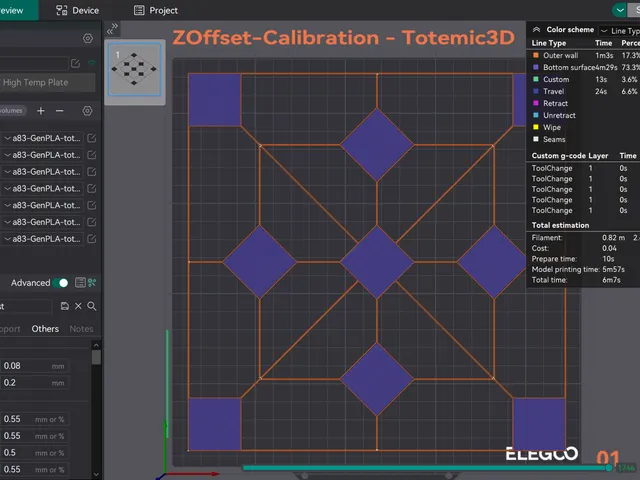Click the settings panel scrollbar thumb
640x480 pixels.
tap(96, 357)
